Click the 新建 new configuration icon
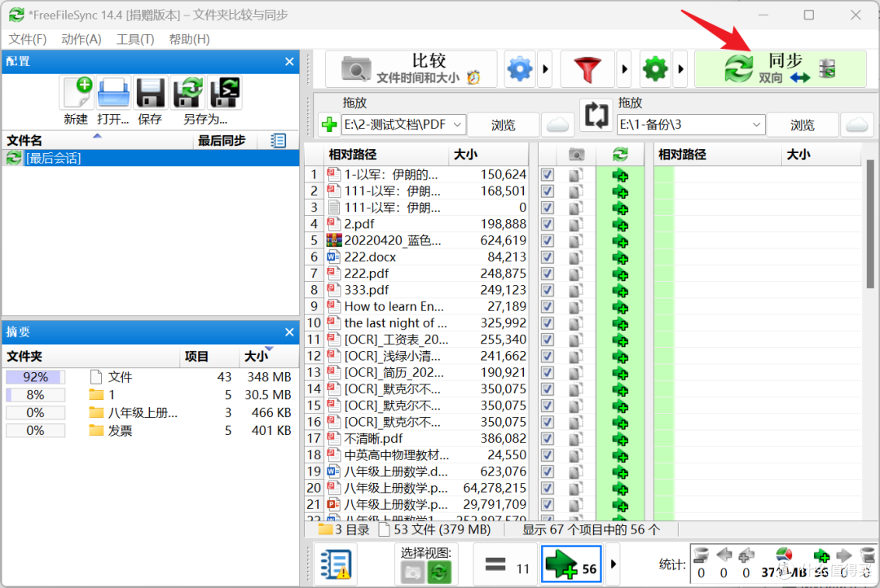880x588 pixels. [x=77, y=93]
